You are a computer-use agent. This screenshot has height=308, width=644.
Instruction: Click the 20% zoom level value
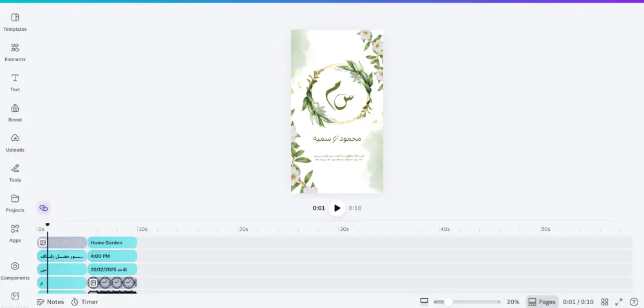[513, 302]
